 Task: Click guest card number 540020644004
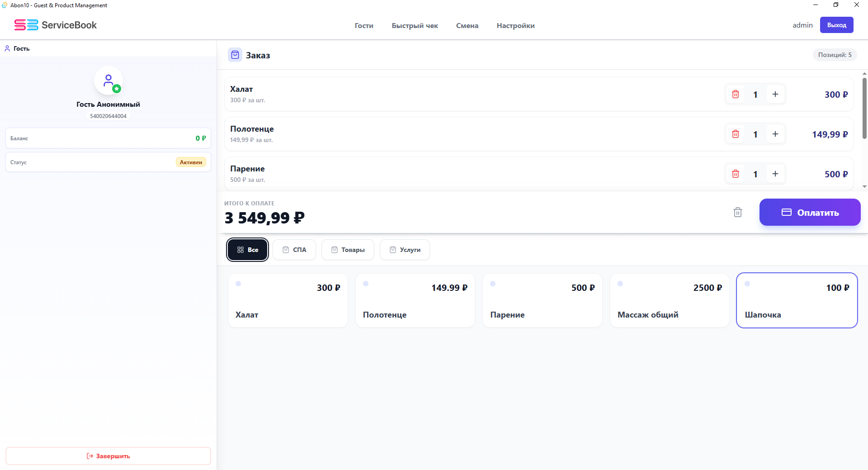tap(108, 116)
